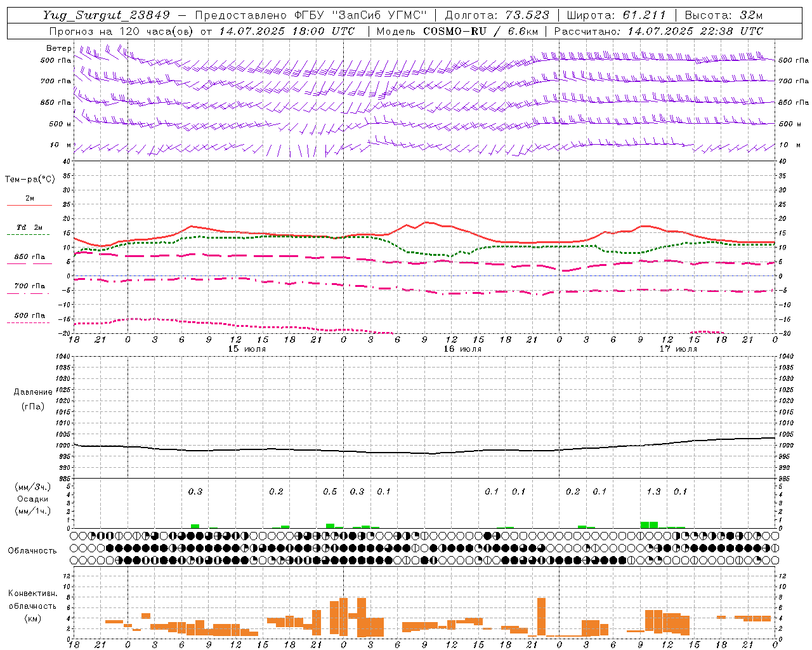Screen dimensions: 812x650
Task: Select the provider text 'Предоставлено ФГБУ "ЗапСиб УГМС"'
Action: (x=311, y=15)
